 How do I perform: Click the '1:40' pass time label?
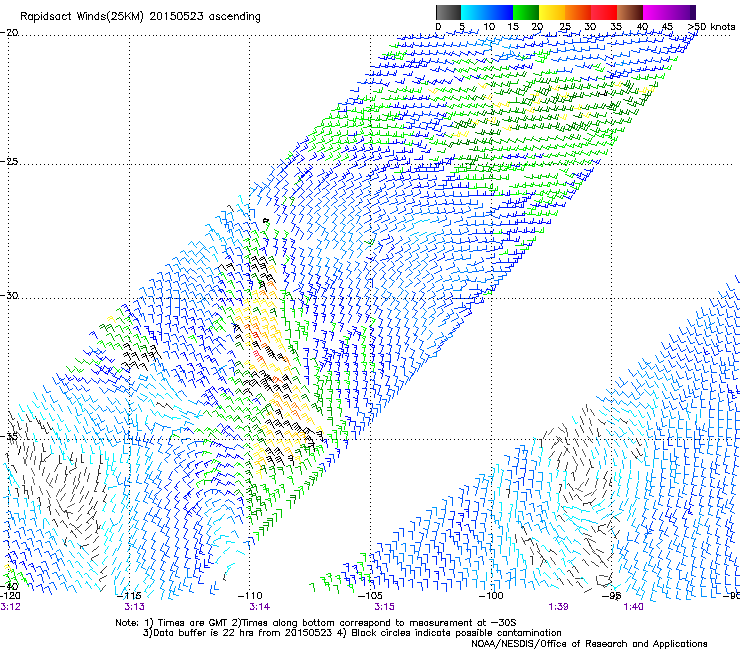point(633,607)
